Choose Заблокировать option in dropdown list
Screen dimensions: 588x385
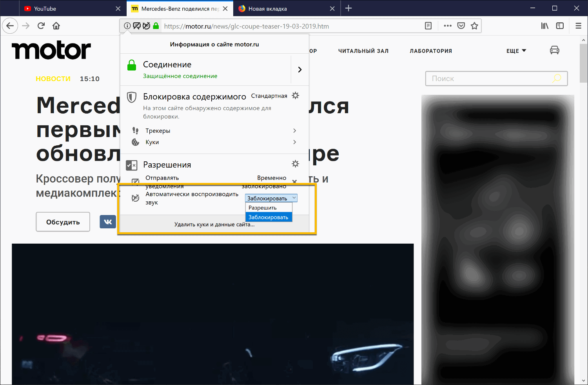(x=269, y=217)
